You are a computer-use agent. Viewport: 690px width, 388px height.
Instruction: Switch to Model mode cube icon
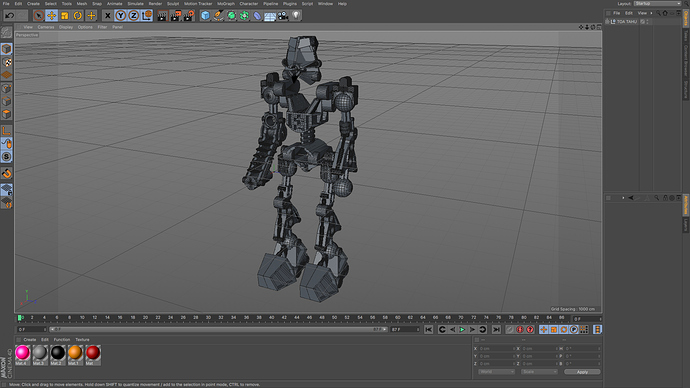[7, 49]
